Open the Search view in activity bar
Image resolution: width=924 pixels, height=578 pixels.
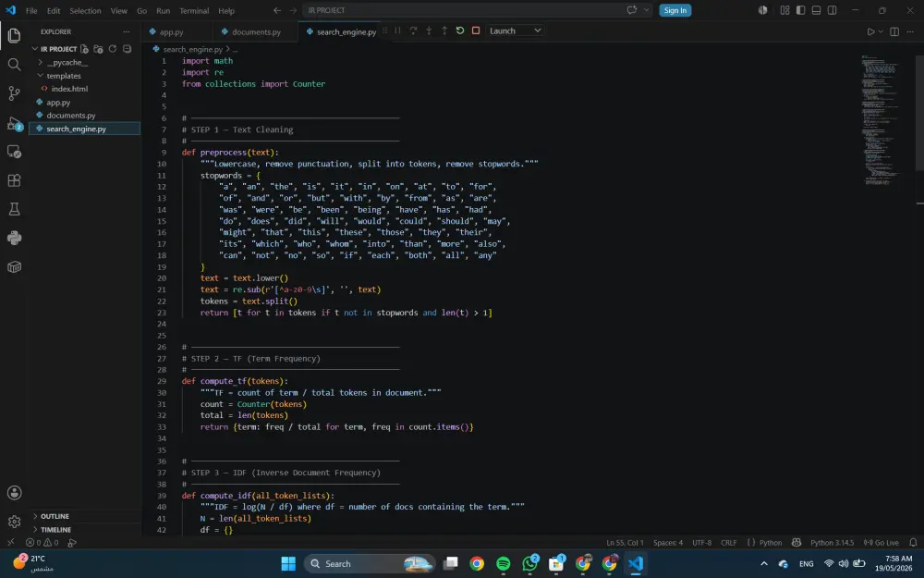tap(14, 65)
